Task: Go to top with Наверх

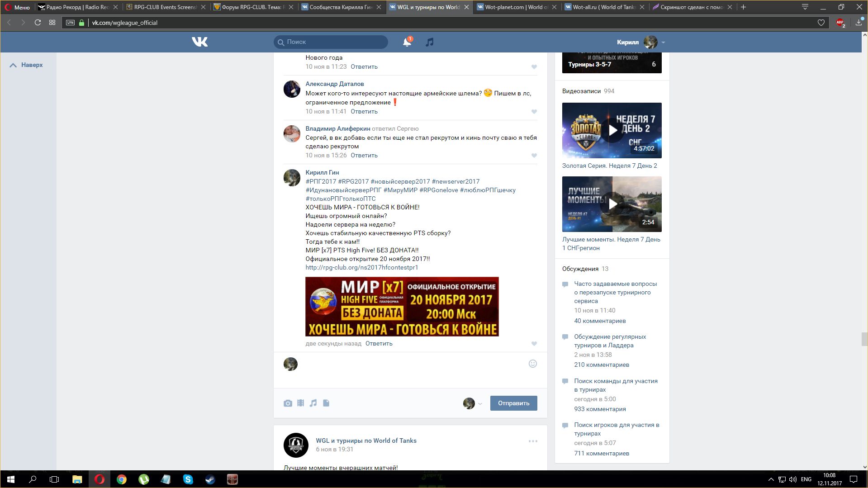Action: [26, 65]
